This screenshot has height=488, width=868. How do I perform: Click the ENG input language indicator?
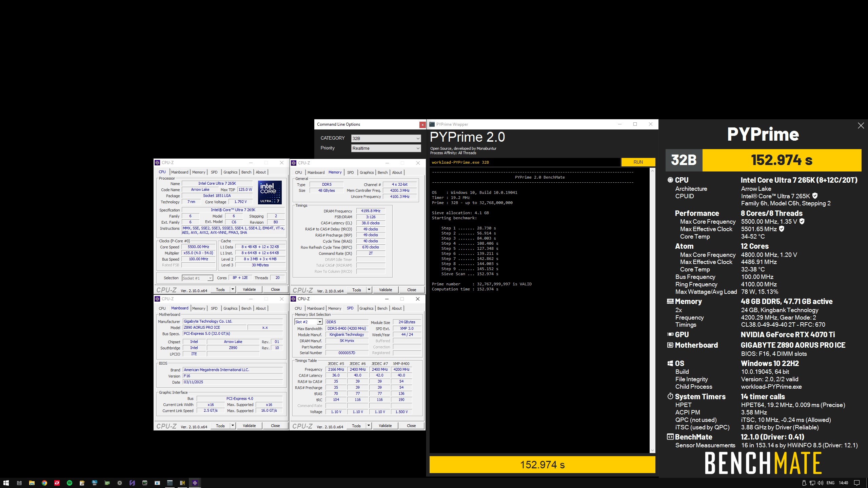[x=830, y=483]
